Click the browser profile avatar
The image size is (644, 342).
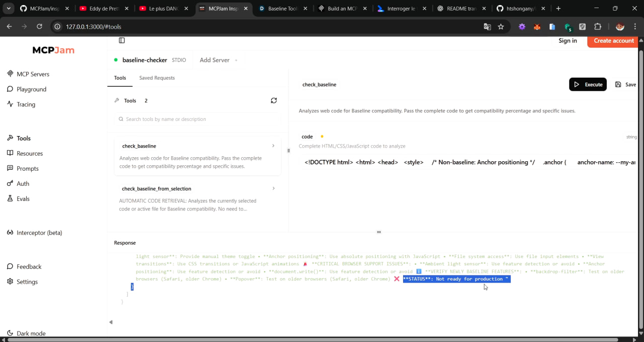[620, 27]
